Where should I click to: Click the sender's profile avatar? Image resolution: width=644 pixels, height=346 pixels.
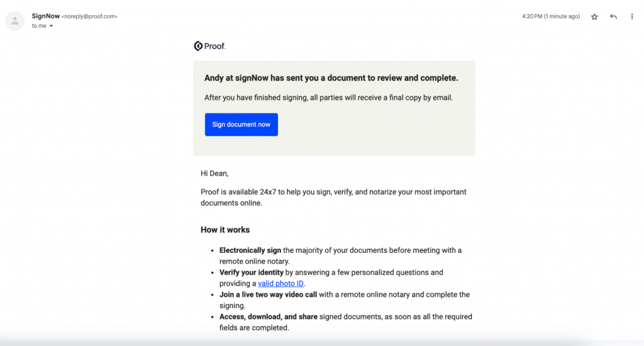14,21
